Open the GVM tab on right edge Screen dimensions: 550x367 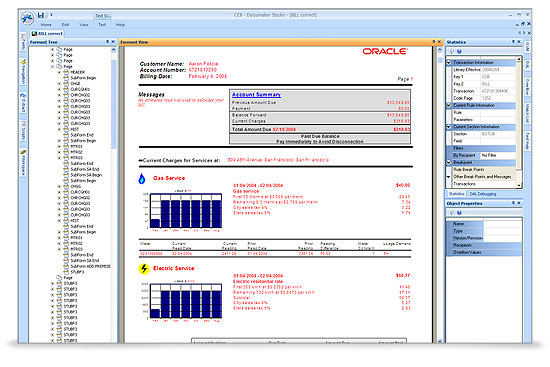coord(527,47)
